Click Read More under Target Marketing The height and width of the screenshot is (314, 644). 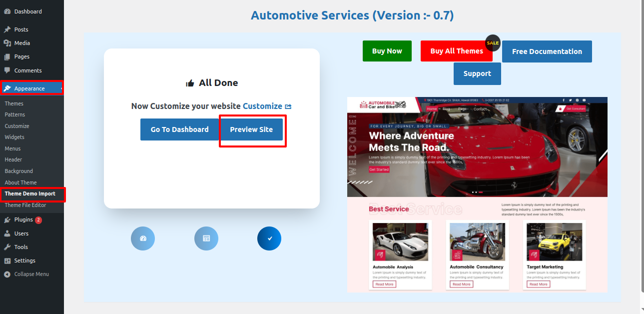pyautogui.click(x=538, y=284)
